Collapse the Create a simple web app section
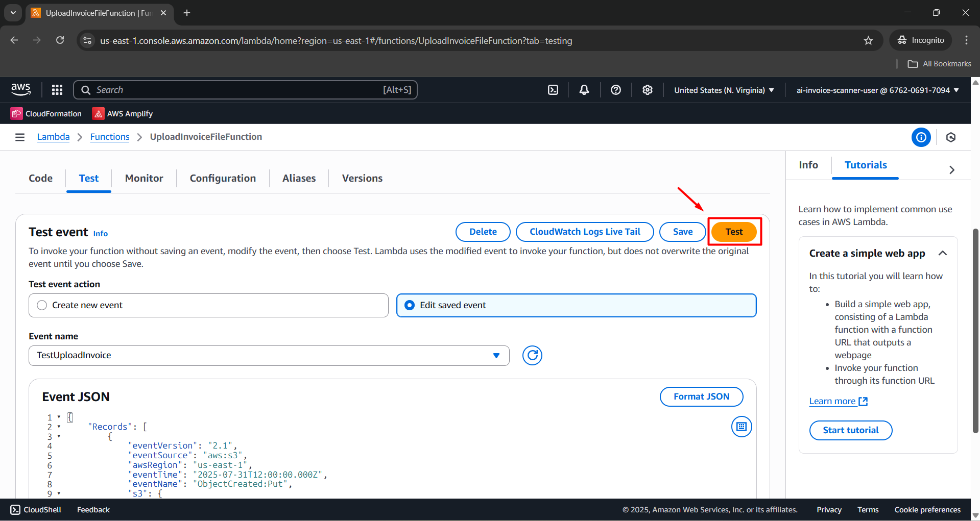 pyautogui.click(x=943, y=253)
